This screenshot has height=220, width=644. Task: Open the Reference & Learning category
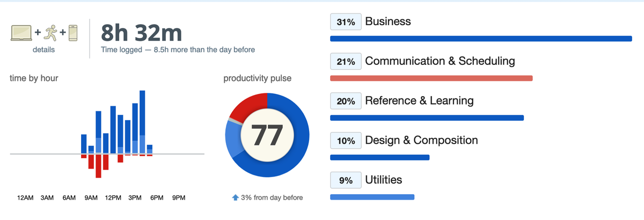419,100
